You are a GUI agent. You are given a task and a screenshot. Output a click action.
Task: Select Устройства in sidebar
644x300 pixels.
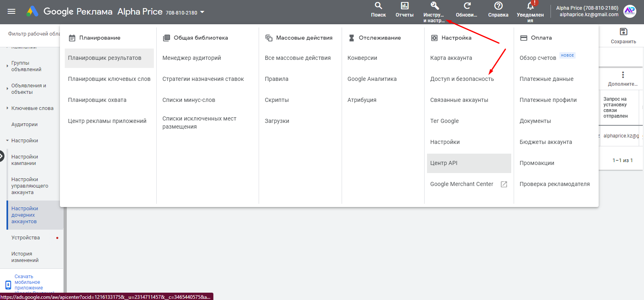26,238
